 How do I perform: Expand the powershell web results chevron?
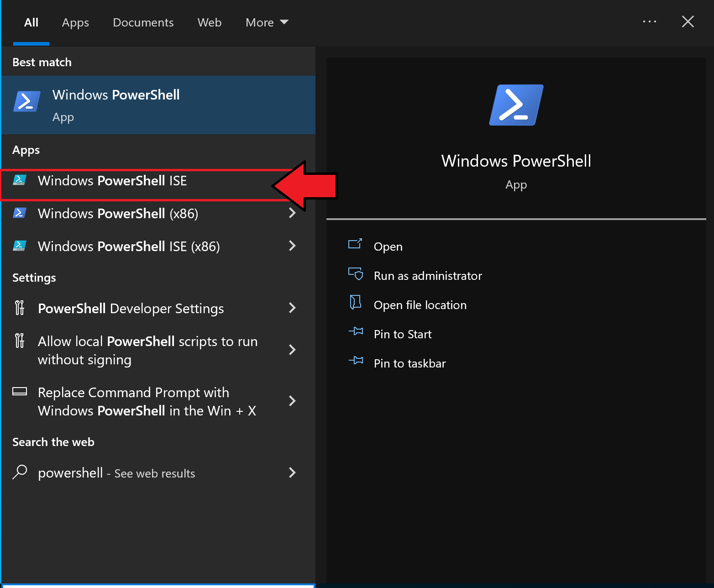[293, 472]
